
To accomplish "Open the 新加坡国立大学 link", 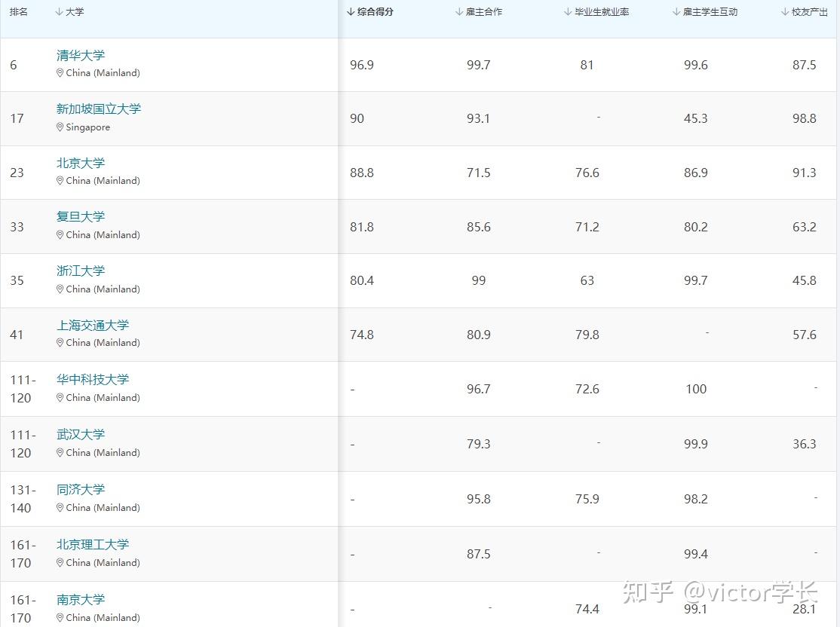I will (99, 109).
